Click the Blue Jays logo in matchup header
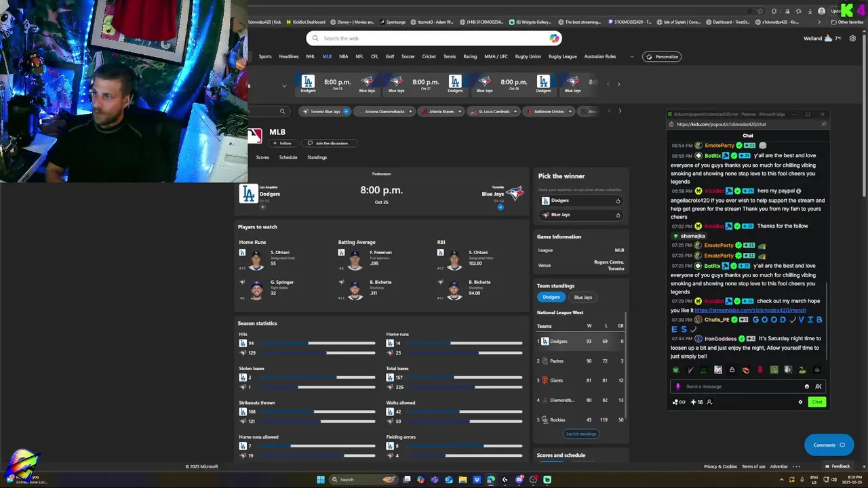This screenshot has width=868, height=488. click(515, 194)
